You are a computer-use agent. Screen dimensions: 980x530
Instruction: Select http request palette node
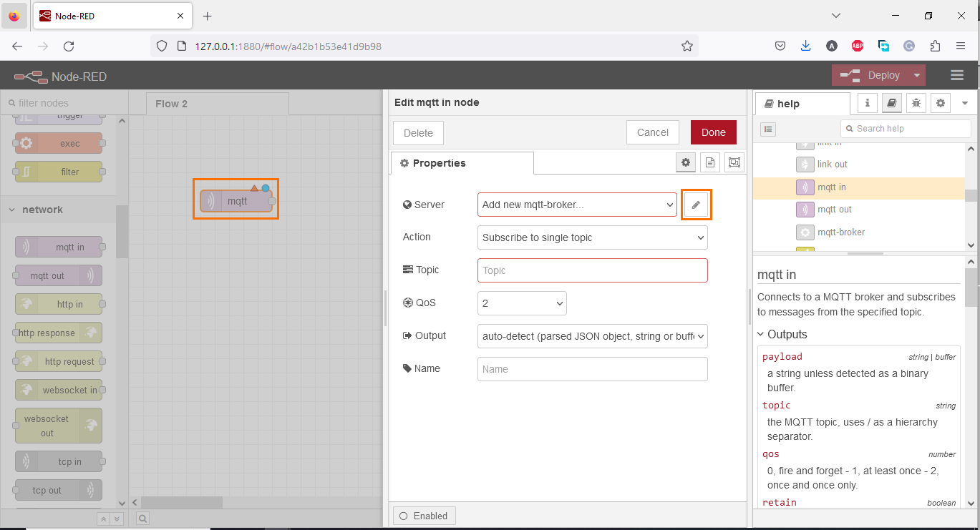pos(59,361)
